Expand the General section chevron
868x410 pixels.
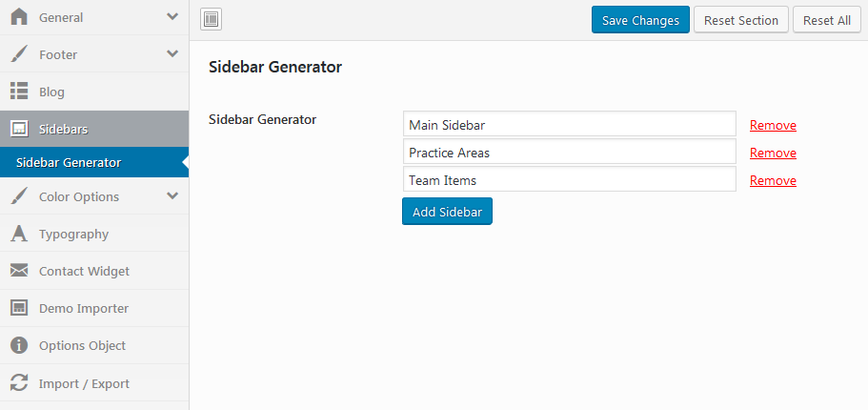tap(172, 17)
